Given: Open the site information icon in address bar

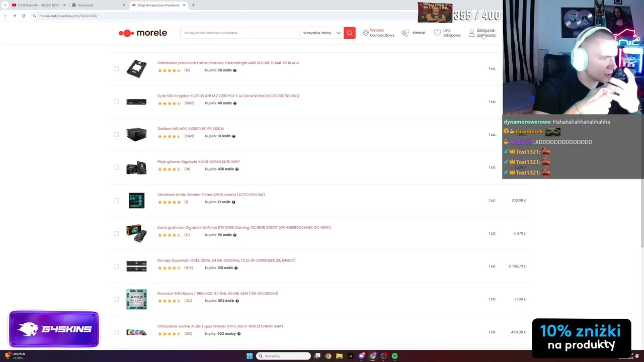Looking at the screenshot, I should coord(34,16).
